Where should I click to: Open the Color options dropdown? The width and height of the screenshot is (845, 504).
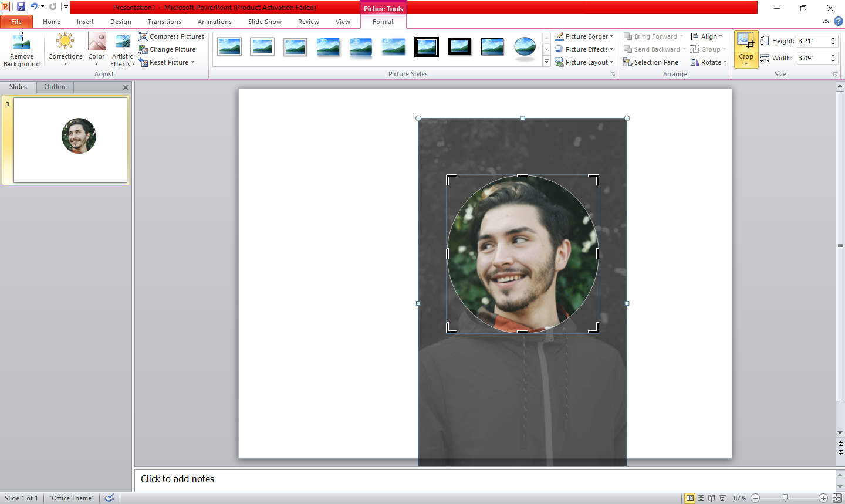pos(96,50)
